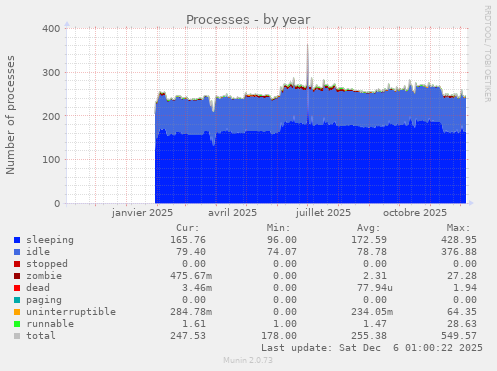Click the 'Cur:' column header
497x371 pixels.
(188, 228)
